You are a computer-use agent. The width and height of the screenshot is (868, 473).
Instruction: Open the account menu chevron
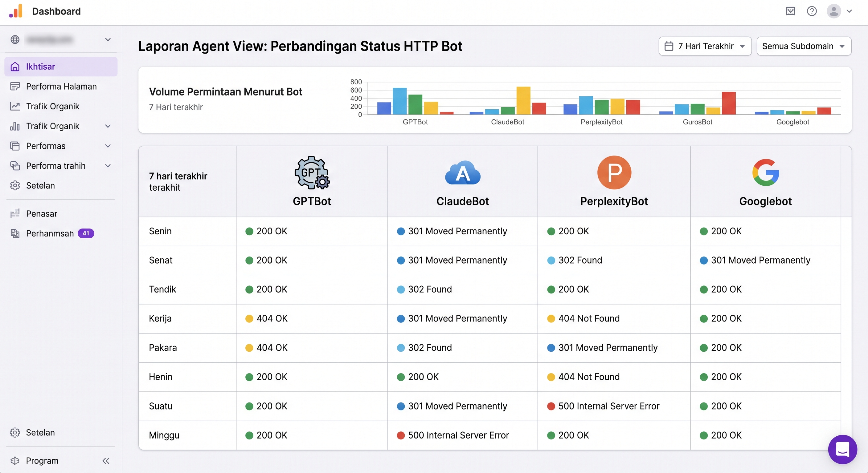849,11
